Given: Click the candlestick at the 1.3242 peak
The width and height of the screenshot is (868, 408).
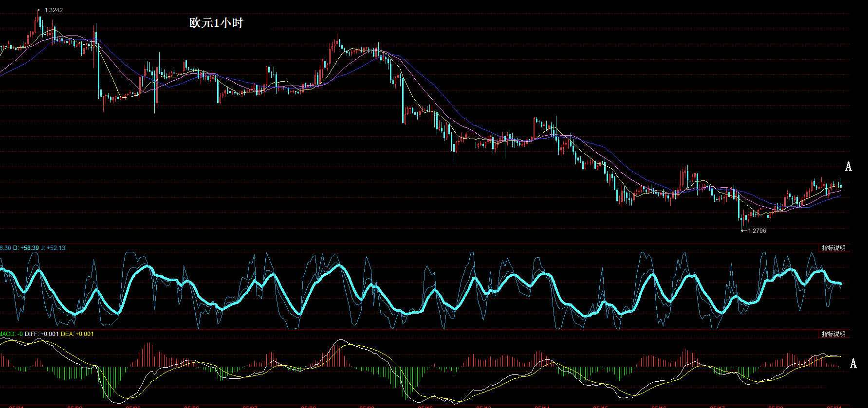Looking at the screenshot, I should point(37,22).
